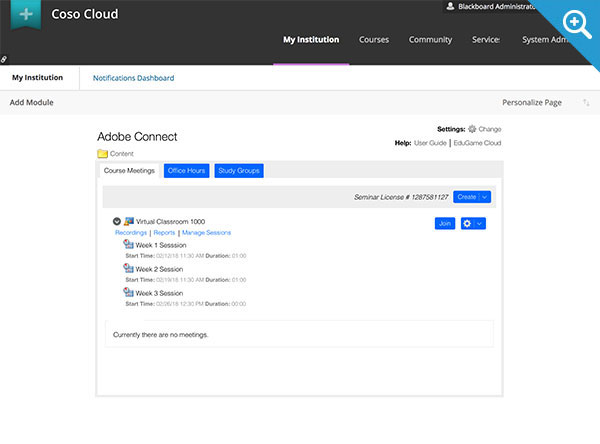Open the System Admin navigation tab
This screenshot has width=600, height=444.
point(545,40)
